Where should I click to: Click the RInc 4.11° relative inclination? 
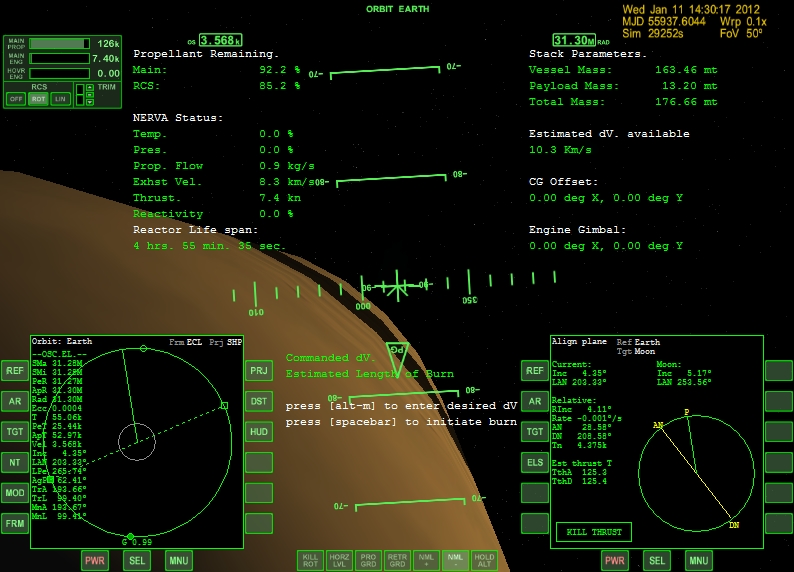pyautogui.click(x=580, y=409)
